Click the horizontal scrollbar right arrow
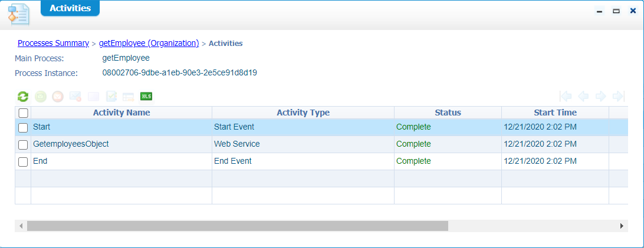This screenshot has width=644, height=248. [622, 226]
